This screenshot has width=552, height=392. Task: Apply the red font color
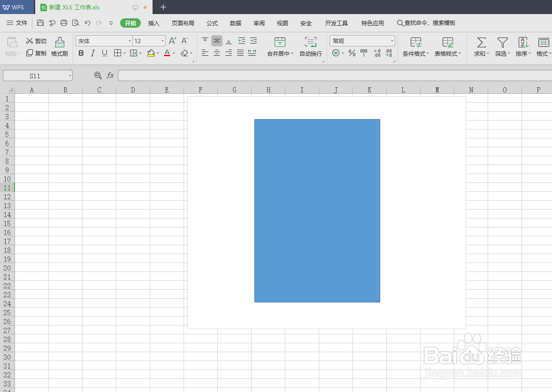[167, 53]
